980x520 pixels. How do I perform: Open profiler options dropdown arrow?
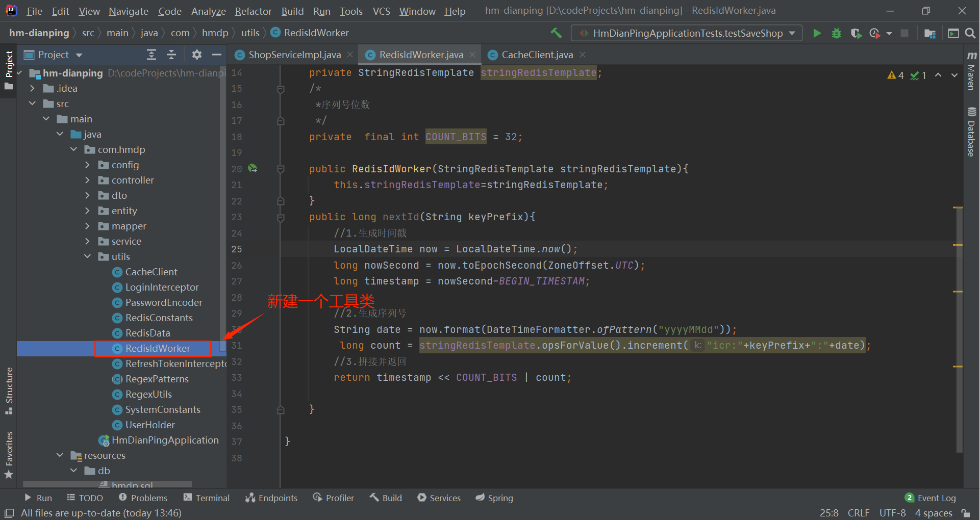point(889,33)
